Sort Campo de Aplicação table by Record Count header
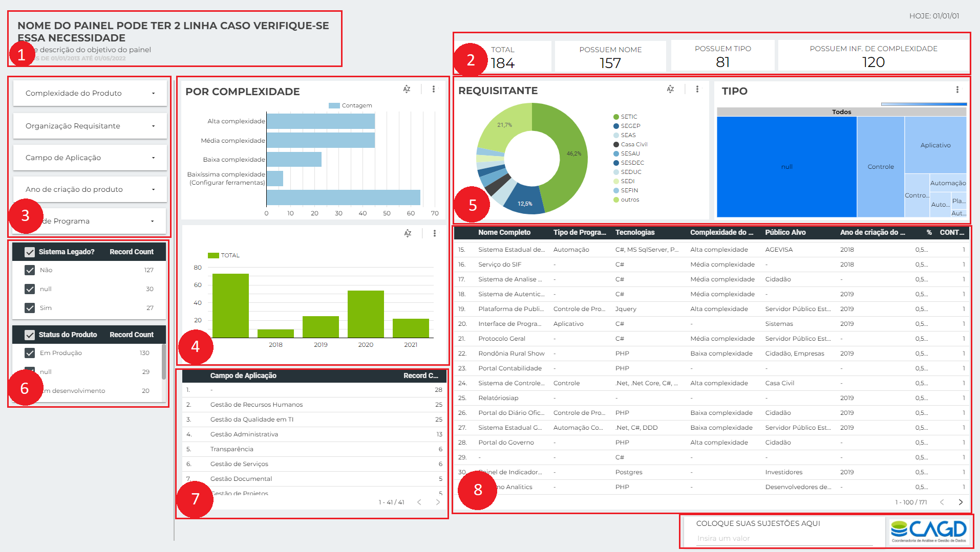This screenshot has width=980, height=552. tap(421, 376)
